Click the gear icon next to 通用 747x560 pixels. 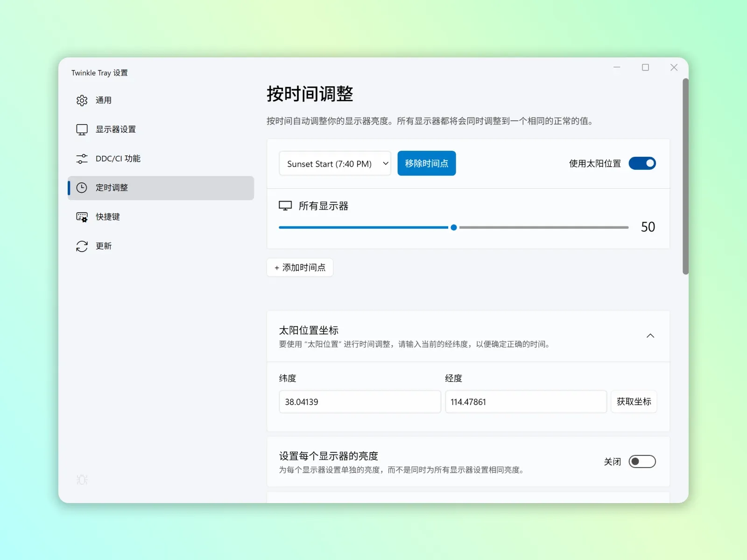click(82, 100)
